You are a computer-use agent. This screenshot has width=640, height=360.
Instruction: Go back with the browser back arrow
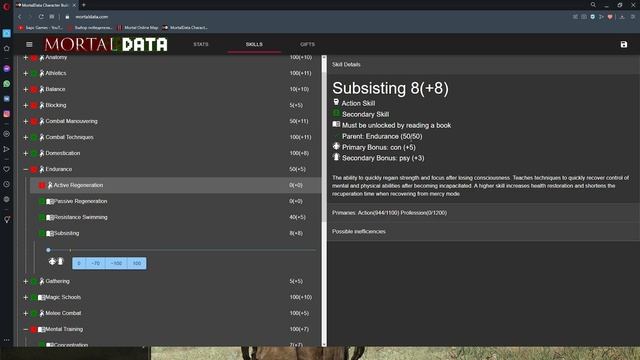20,17
